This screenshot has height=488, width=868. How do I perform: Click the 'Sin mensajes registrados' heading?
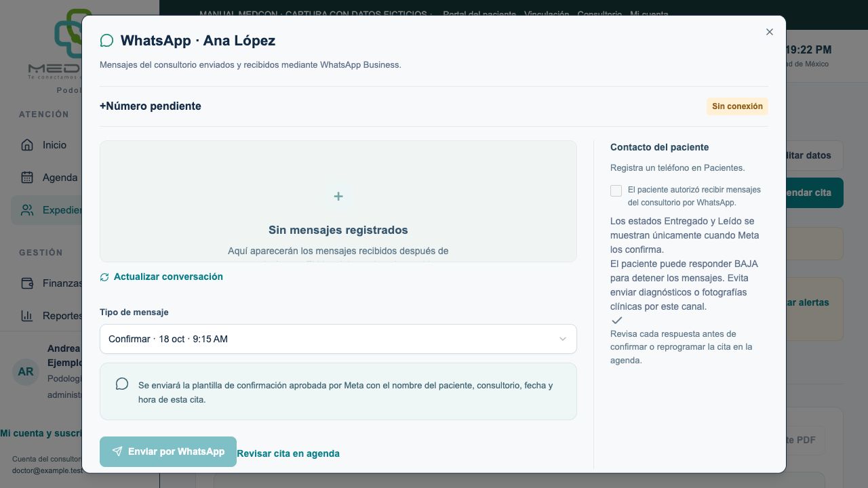click(338, 230)
